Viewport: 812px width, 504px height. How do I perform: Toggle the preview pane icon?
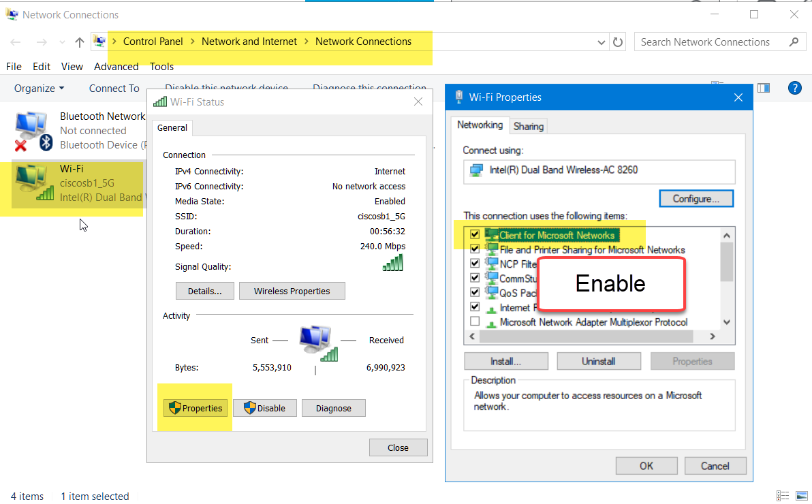coord(764,88)
